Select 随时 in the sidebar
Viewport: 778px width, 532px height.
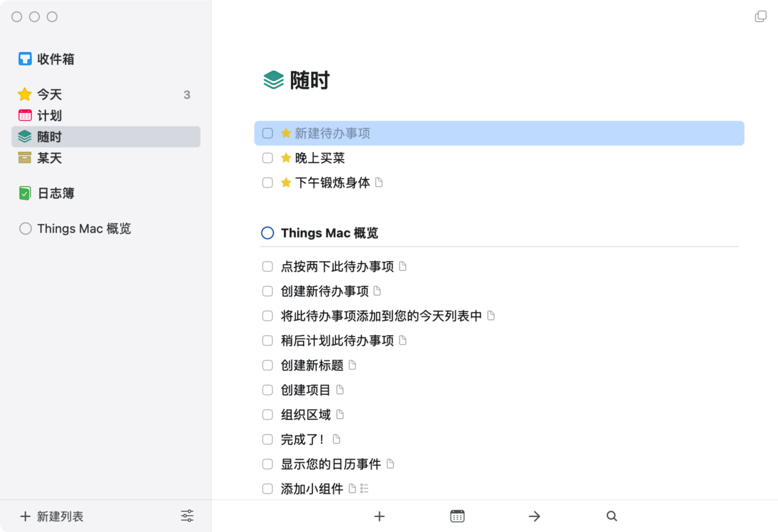coord(106,137)
